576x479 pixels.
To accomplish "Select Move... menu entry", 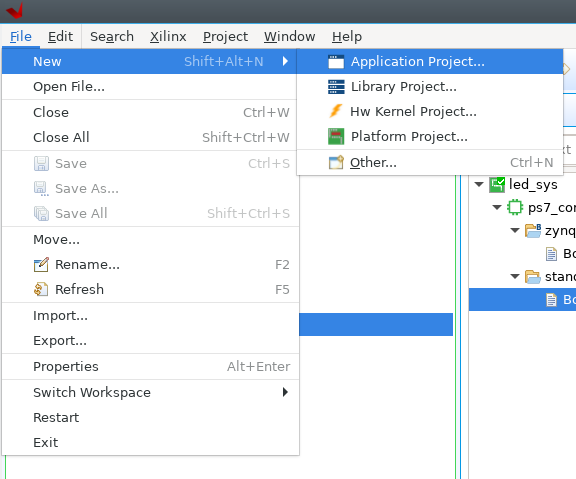I will [x=151, y=240].
